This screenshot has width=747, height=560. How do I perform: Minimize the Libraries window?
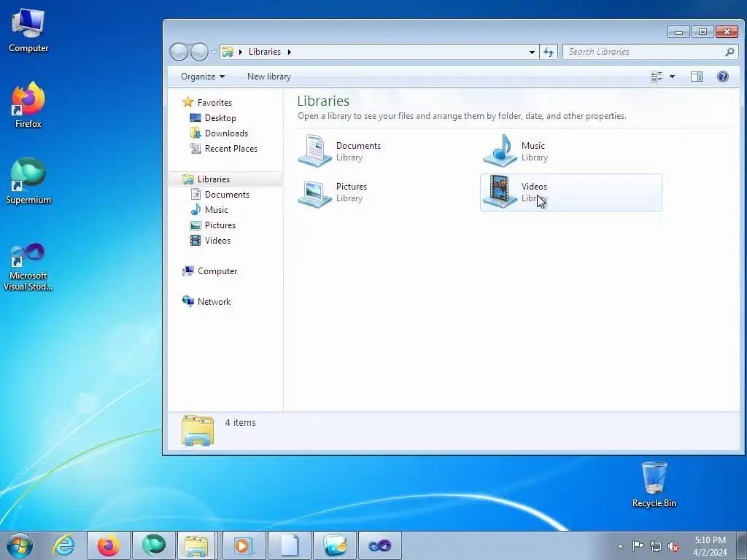coord(678,32)
